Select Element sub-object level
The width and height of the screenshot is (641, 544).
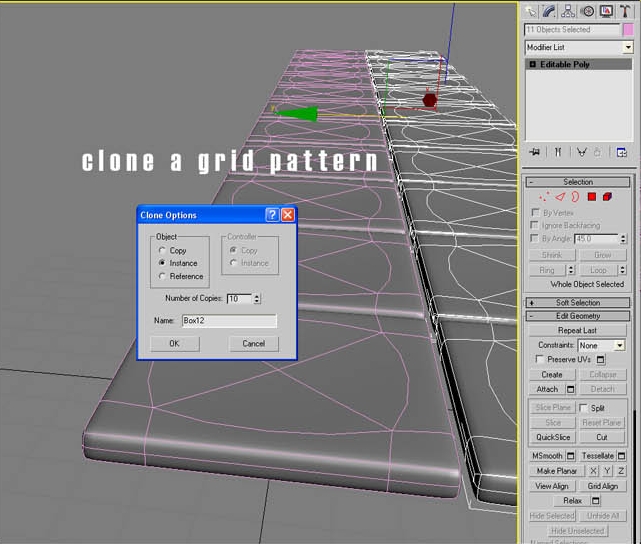click(607, 197)
